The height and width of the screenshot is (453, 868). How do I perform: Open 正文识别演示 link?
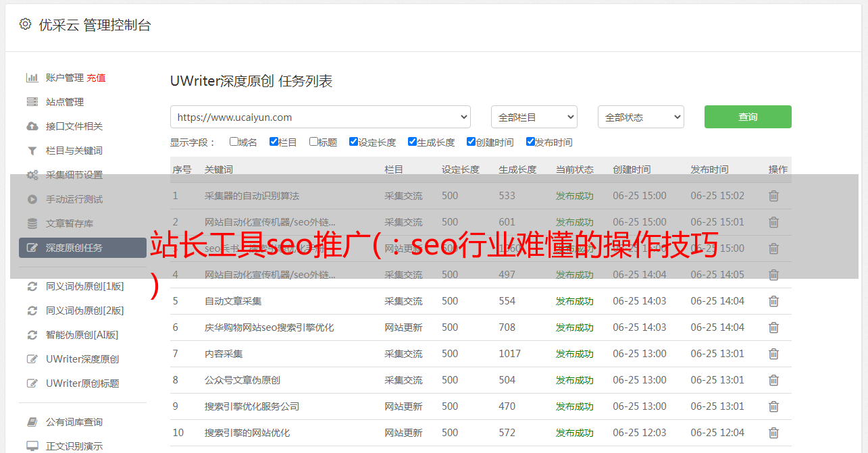pyautogui.click(x=74, y=446)
